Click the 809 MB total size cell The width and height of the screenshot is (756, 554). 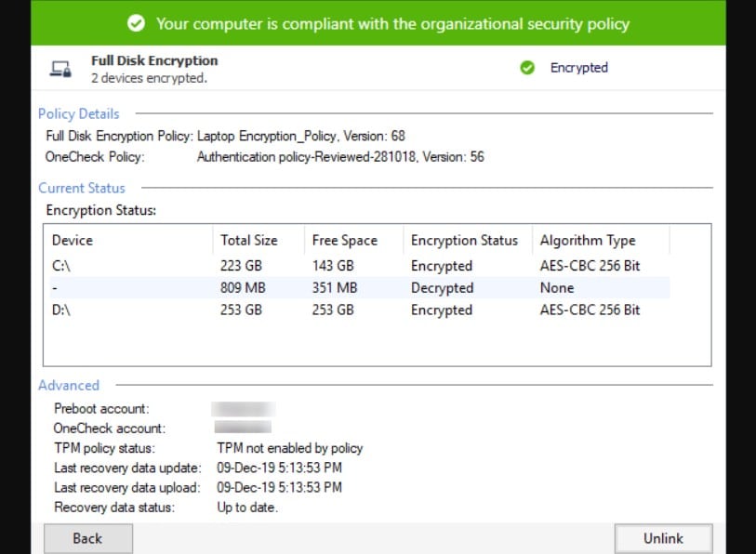243,288
